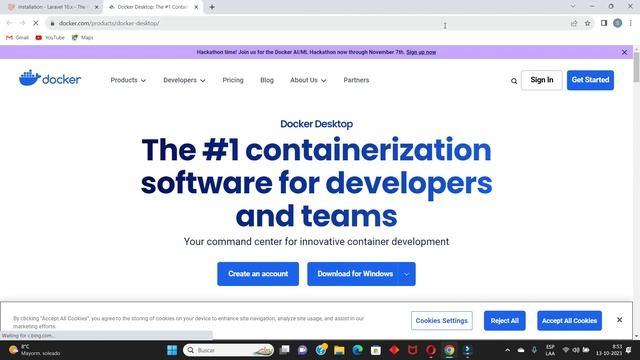Image resolution: width=640 pixels, height=360 pixels.
Task: Open the Pricing page
Action: tap(233, 80)
